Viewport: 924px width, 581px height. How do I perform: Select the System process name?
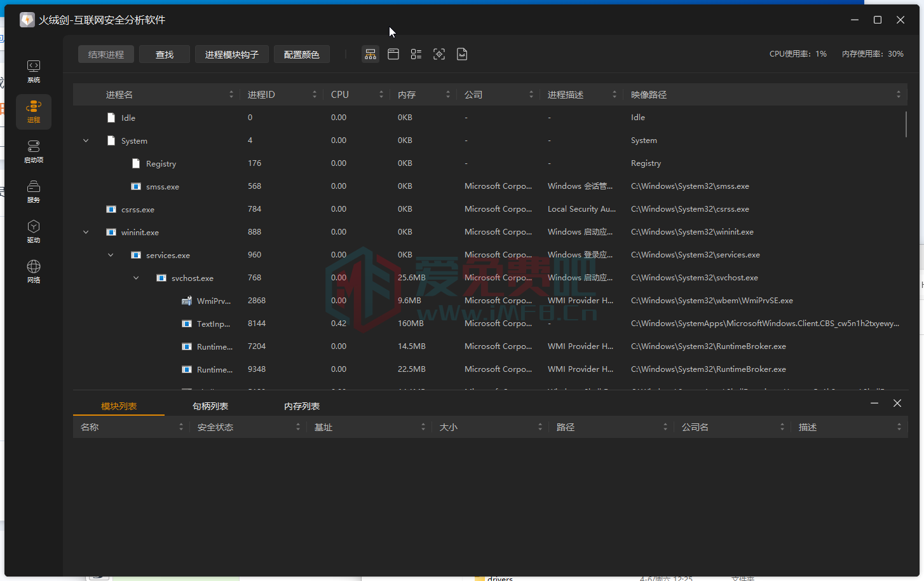(x=134, y=140)
